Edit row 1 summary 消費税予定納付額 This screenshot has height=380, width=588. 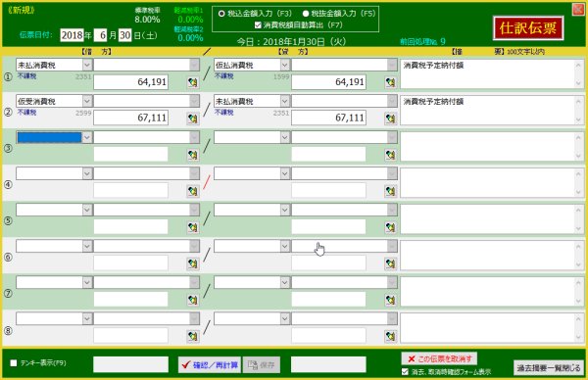(492, 73)
